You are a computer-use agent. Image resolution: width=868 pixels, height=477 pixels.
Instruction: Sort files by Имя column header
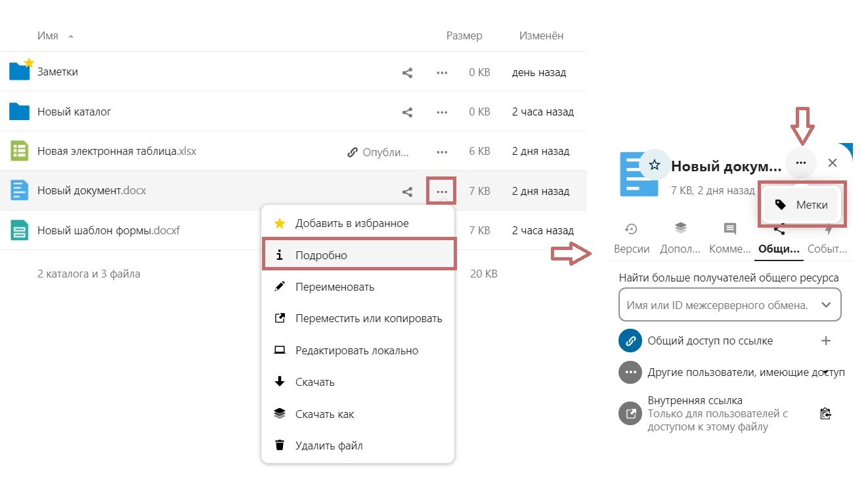pyautogui.click(x=48, y=36)
